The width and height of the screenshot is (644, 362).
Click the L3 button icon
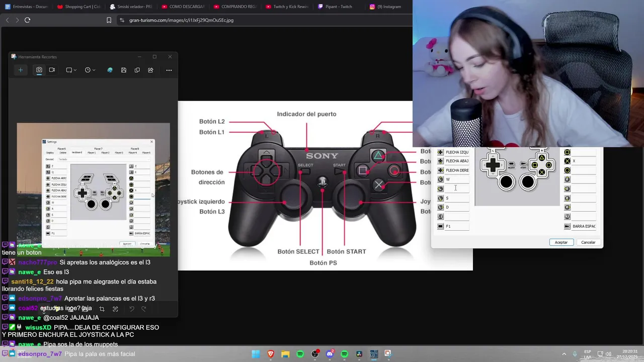tap(441, 217)
